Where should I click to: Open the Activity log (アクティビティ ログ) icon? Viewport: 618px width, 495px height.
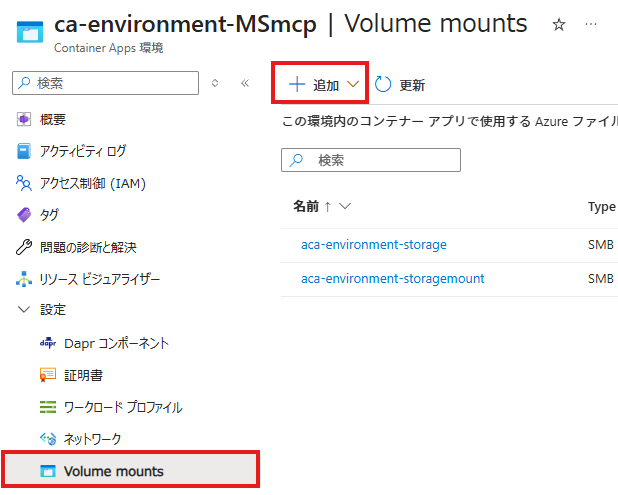(25, 151)
